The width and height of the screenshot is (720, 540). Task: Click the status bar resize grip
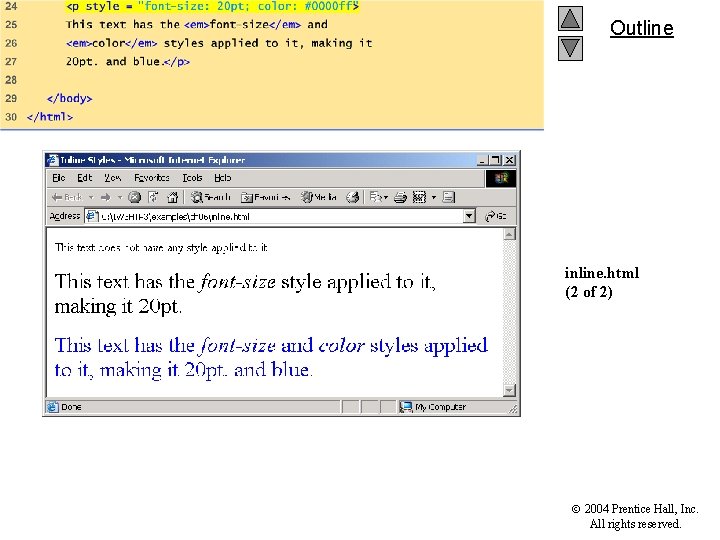coord(512,408)
